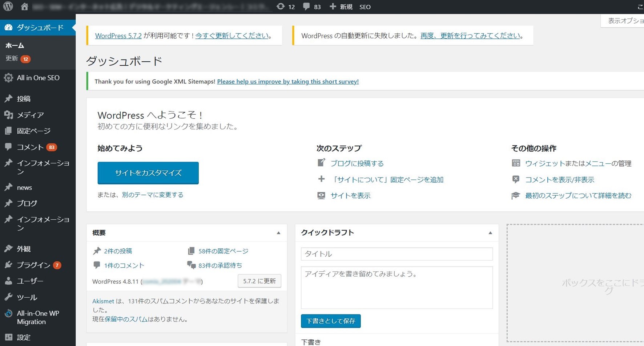Open 58件の固定ページ link
This screenshot has width=644, height=346.
point(223,251)
